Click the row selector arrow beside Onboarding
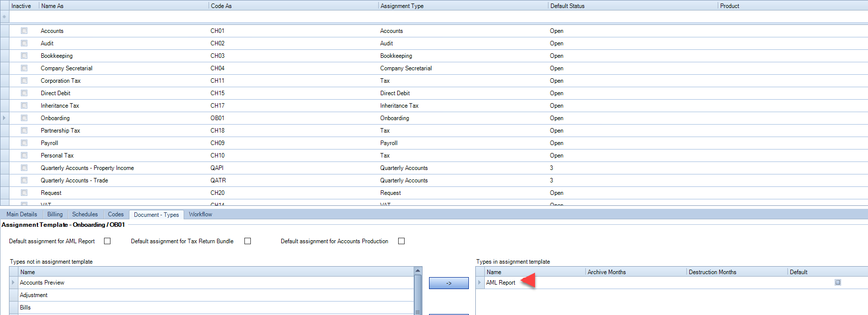868x315 pixels. [4, 118]
